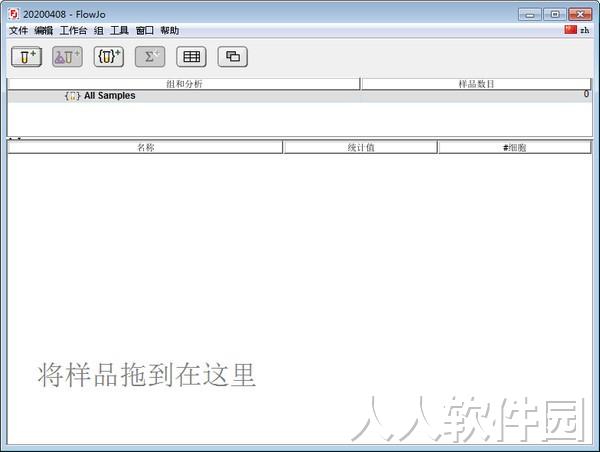This screenshot has height=452, width=600.
Task: Open the 工作台 menu
Action: tap(73, 31)
